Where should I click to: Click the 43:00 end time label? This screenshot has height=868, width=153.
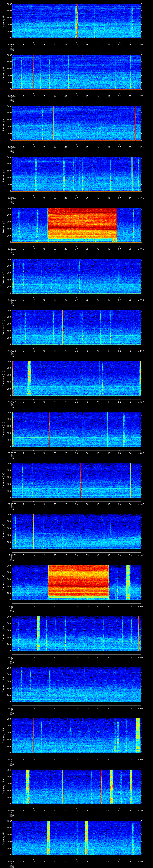[x=141, y=606]
